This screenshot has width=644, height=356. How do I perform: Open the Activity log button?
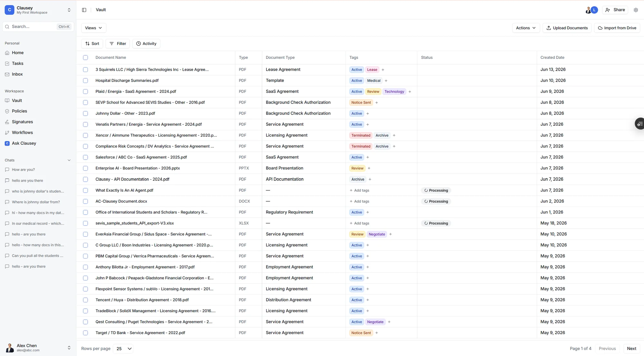146,44
